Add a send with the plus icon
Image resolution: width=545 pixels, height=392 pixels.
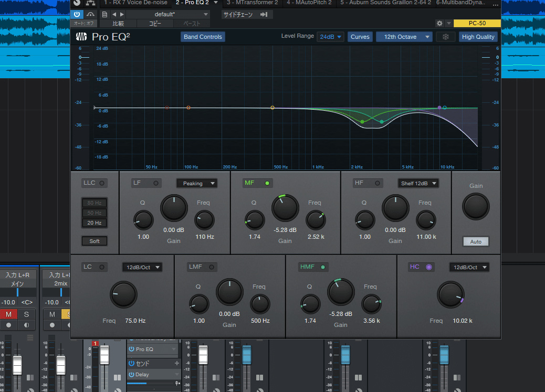[177, 363]
